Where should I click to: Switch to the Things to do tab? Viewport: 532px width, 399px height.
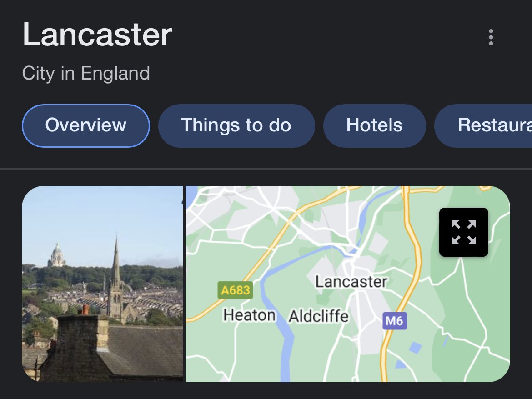pos(236,125)
